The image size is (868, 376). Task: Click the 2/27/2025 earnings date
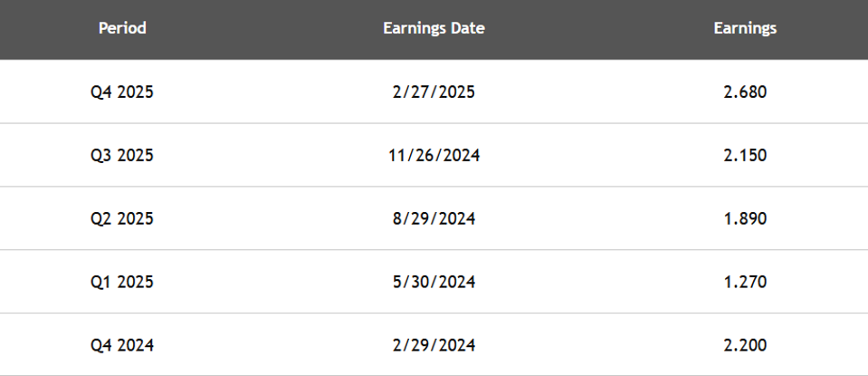434,92
